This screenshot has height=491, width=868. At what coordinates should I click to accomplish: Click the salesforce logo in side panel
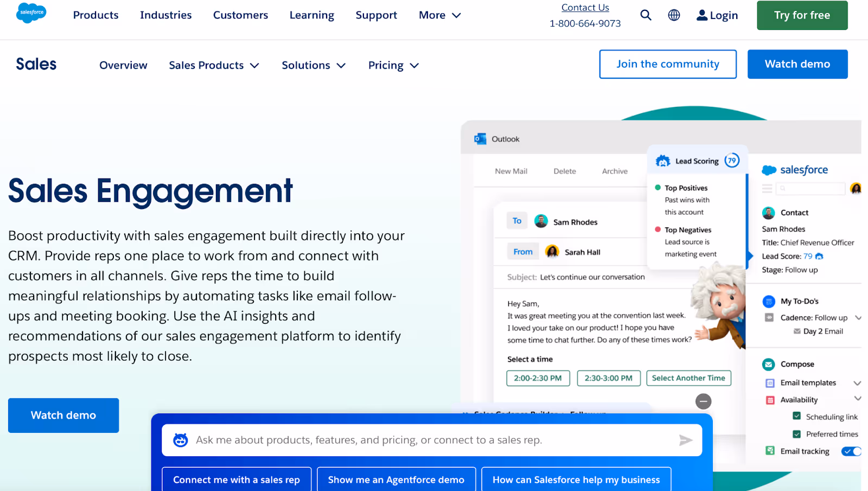pyautogui.click(x=795, y=170)
